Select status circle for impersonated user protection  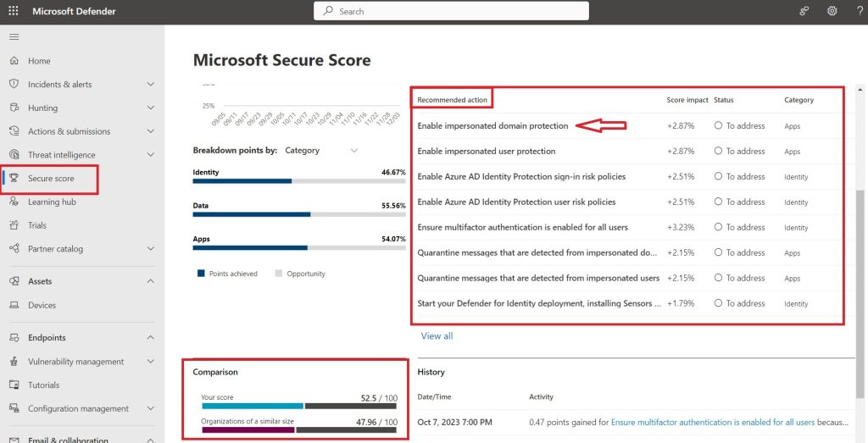point(718,151)
